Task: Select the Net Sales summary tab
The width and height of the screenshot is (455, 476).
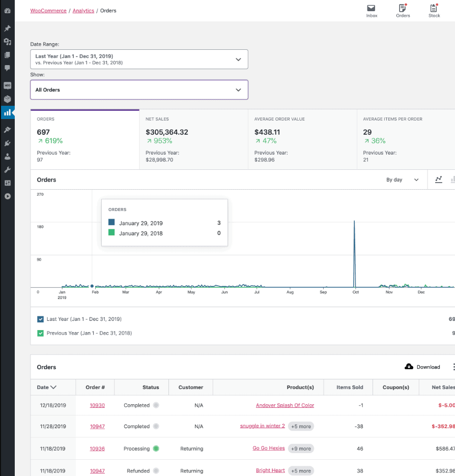Action: [x=193, y=139]
